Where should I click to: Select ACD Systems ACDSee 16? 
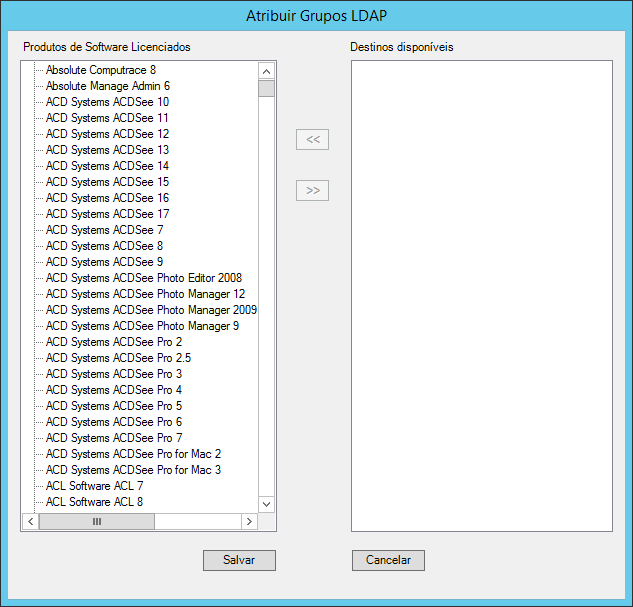coord(107,198)
